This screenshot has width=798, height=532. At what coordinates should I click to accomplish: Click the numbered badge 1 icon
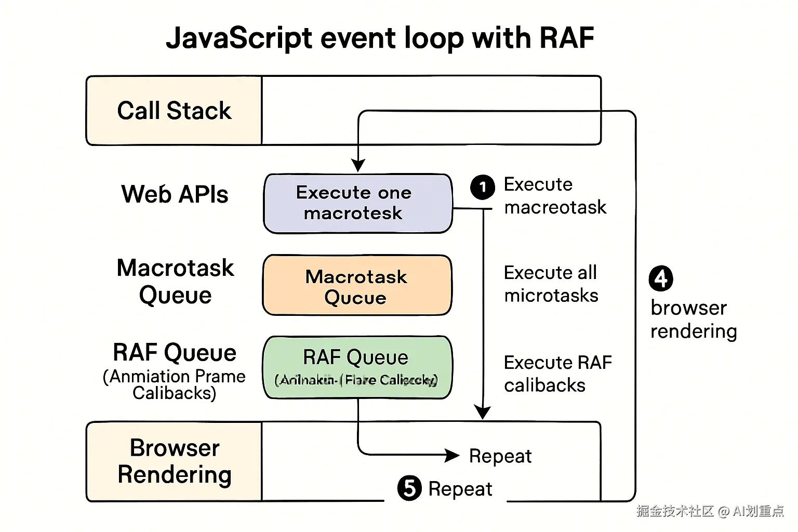pyautogui.click(x=482, y=188)
